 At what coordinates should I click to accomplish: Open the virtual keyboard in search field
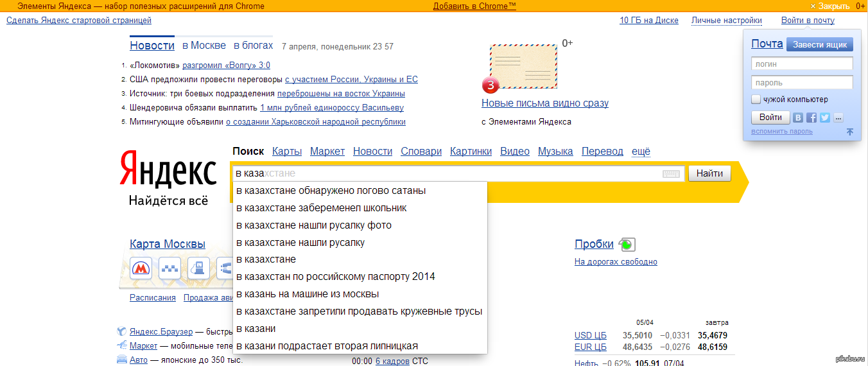(x=671, y=174)
